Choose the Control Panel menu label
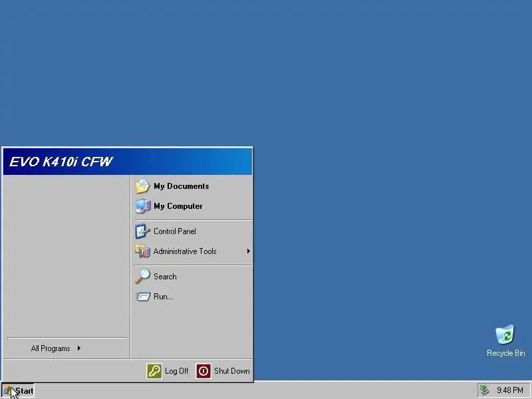 pyautogui.click(x=175, y=231)
